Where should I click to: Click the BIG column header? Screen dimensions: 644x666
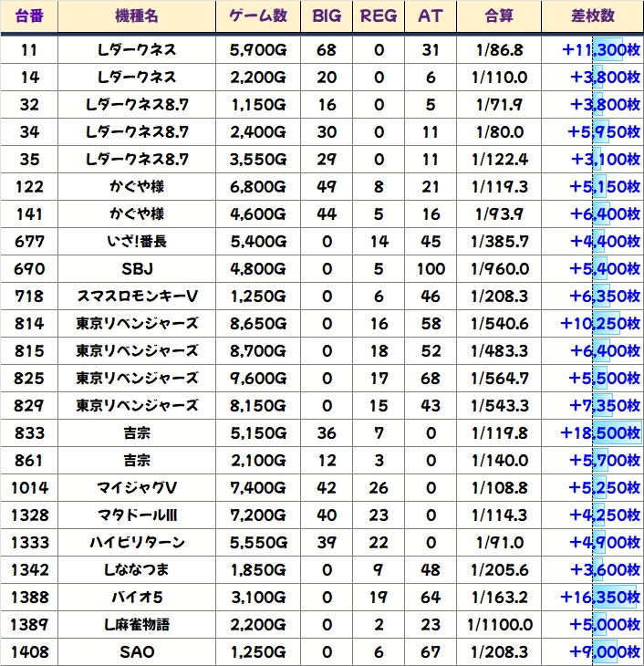coord(327,16)
